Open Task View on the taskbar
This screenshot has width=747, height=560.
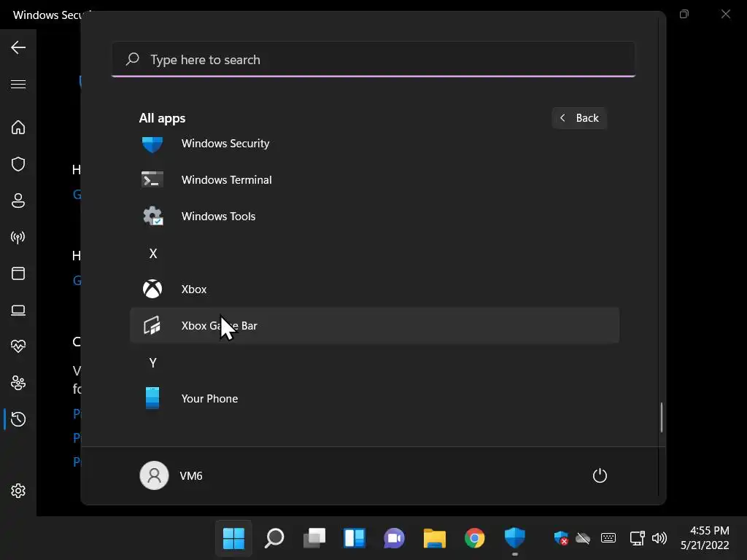(314, 539)
